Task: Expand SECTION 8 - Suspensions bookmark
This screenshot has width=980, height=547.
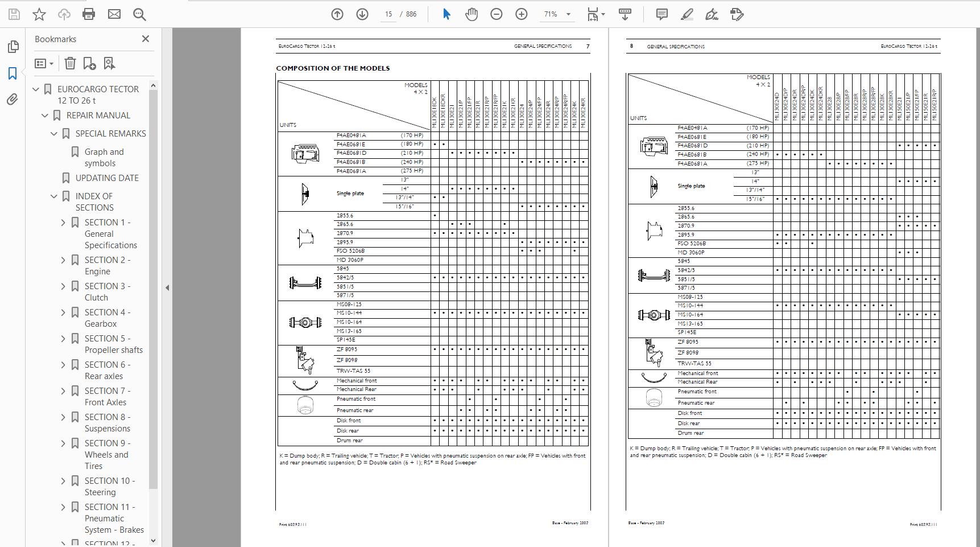Action: (63, 417)
